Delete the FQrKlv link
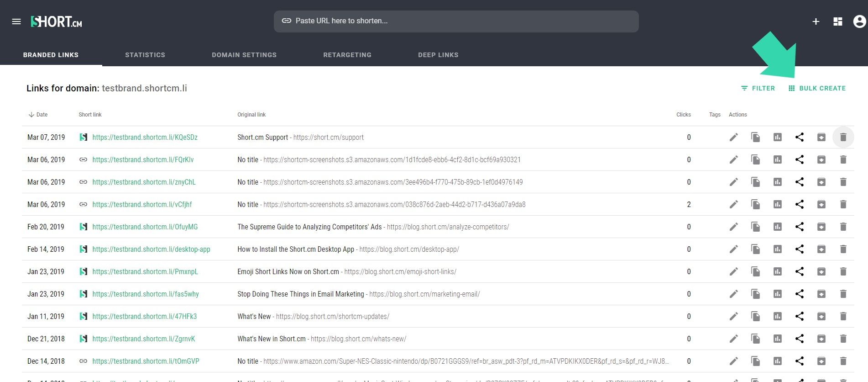This screenshot has width=868, height=382. (x=843, y=159)
